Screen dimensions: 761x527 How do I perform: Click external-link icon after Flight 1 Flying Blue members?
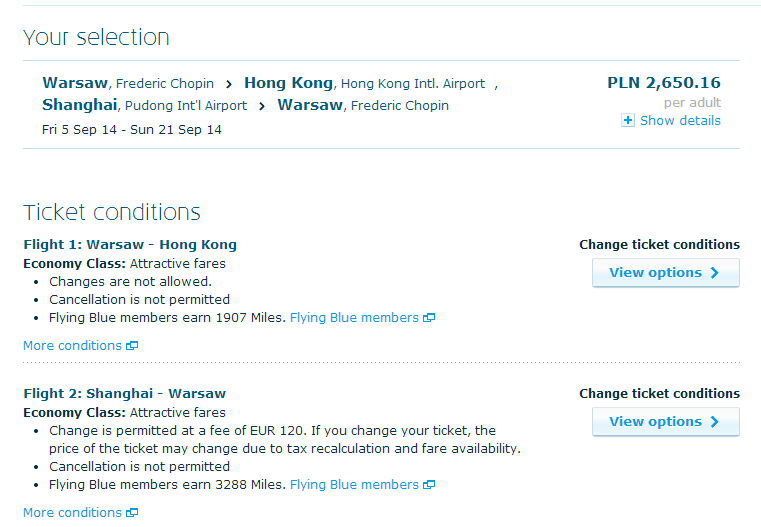pos(429,318)
